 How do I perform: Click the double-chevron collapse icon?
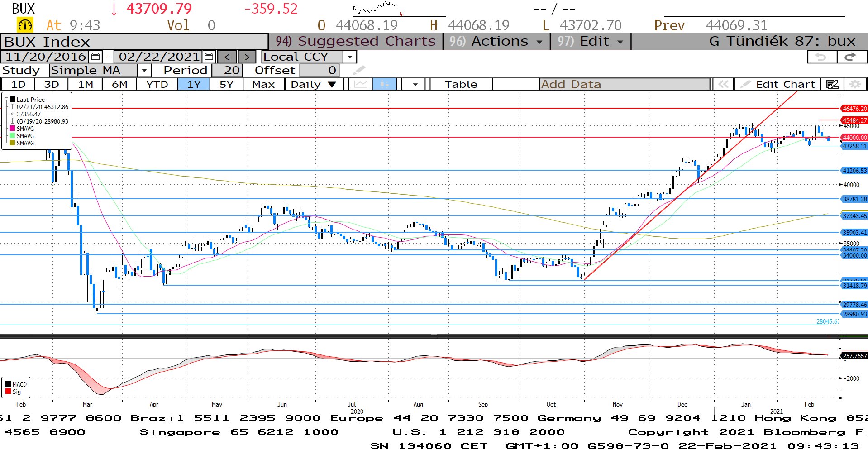click(x=723, y=84)
